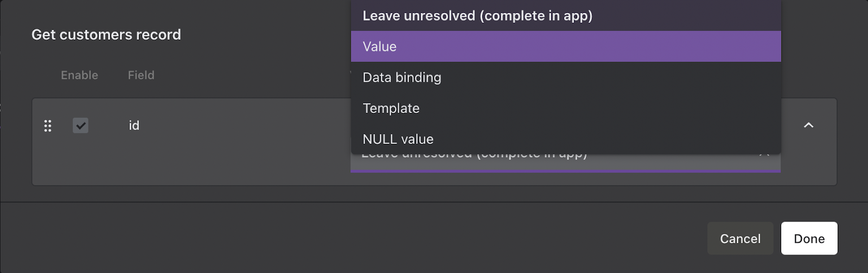Click the Field column header
Viewport: 868px width, 273px height.
pos(141,75)
